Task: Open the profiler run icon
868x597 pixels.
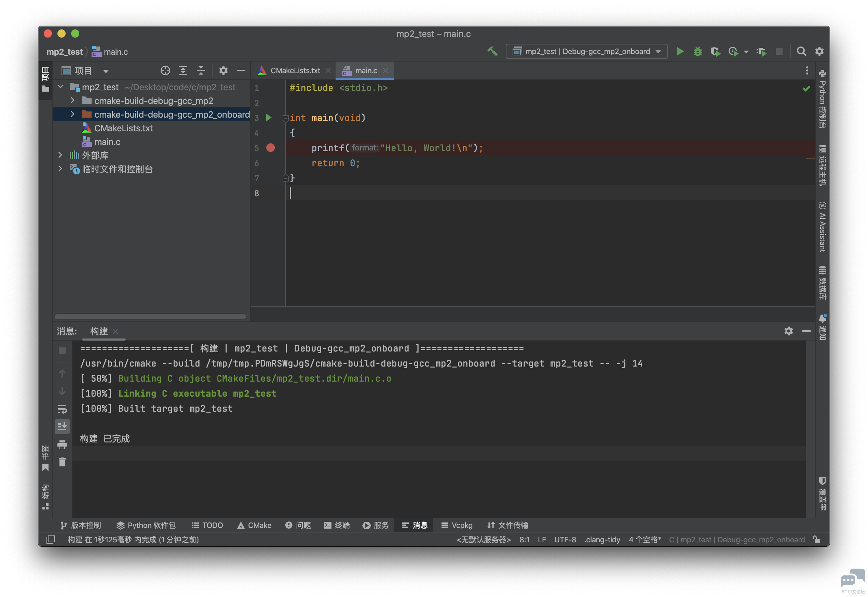Action: click(x=733, y=51)
